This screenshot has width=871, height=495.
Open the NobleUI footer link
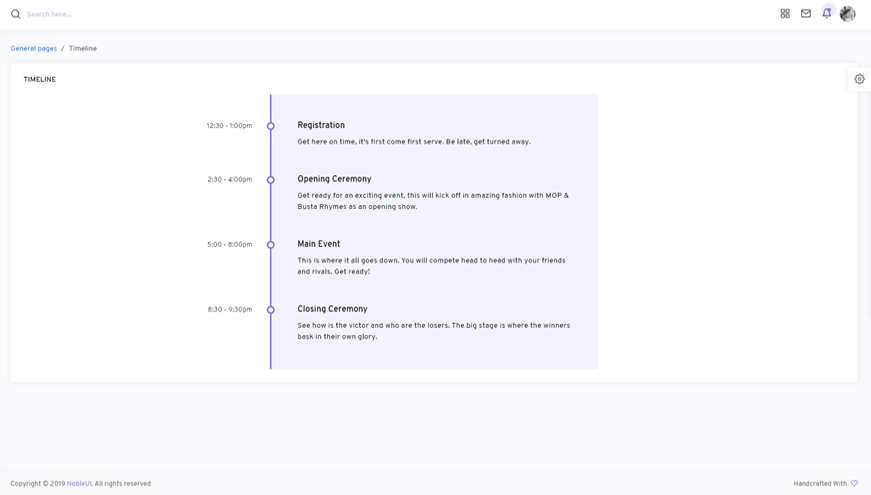[79, 483]
